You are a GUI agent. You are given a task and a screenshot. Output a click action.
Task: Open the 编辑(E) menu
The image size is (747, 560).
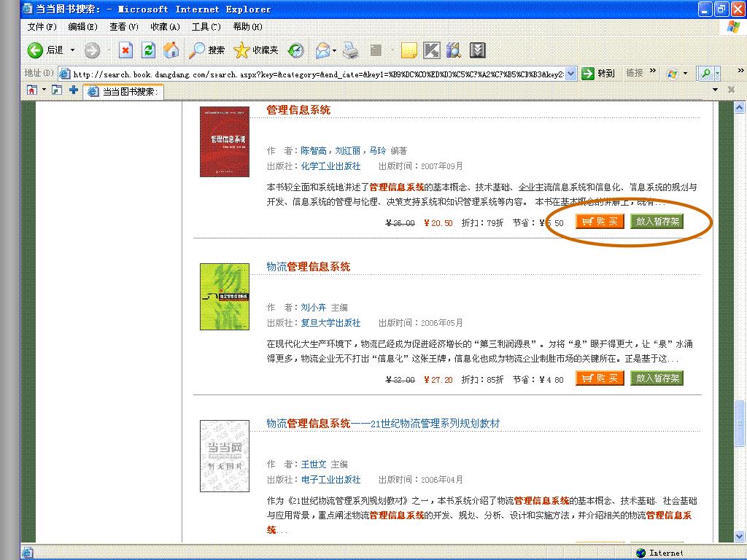83,27
